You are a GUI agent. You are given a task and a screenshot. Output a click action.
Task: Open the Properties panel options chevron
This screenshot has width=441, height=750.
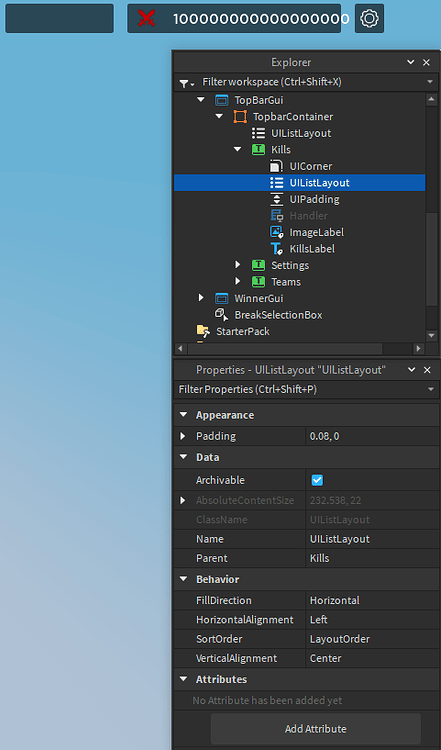(411, 370)
